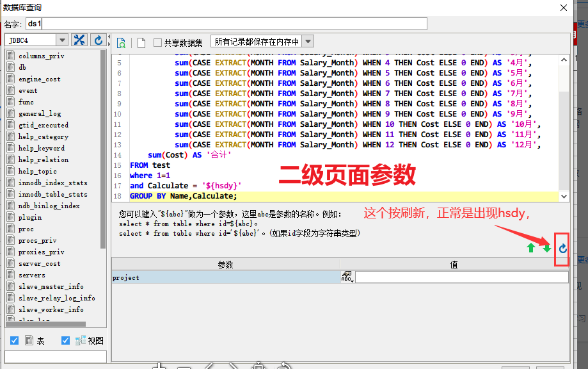This screenshot has width=588, height=369.
Task: Refresh the query parameters list
Action: click(562, 248)
